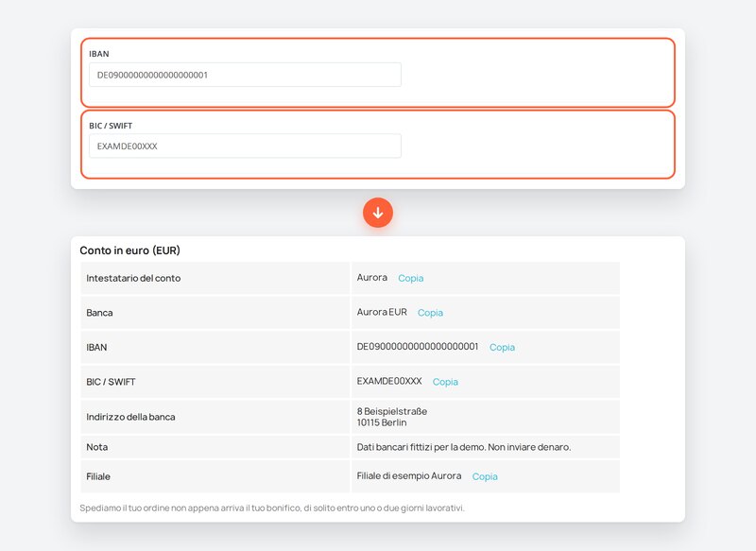Select the 'Spediamo il tuo ordine' footer text
This screenshot has width=756, height=551.
point(272,508)
